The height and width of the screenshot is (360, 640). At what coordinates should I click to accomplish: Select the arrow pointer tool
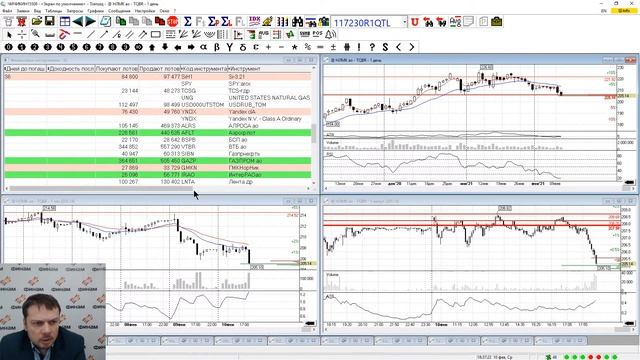(9, 35)
